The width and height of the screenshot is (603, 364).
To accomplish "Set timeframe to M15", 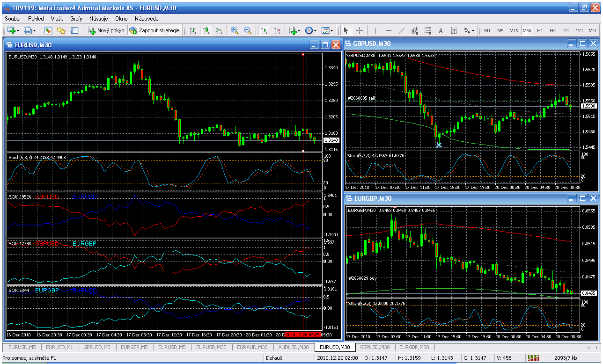I will coord(514,30).
